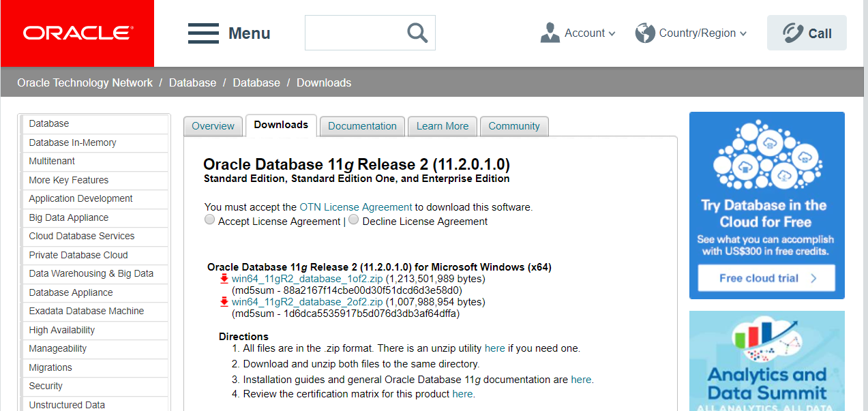Switch to the Documentation tab
Viewport: 868px width, 411px height.
point(362,126)
